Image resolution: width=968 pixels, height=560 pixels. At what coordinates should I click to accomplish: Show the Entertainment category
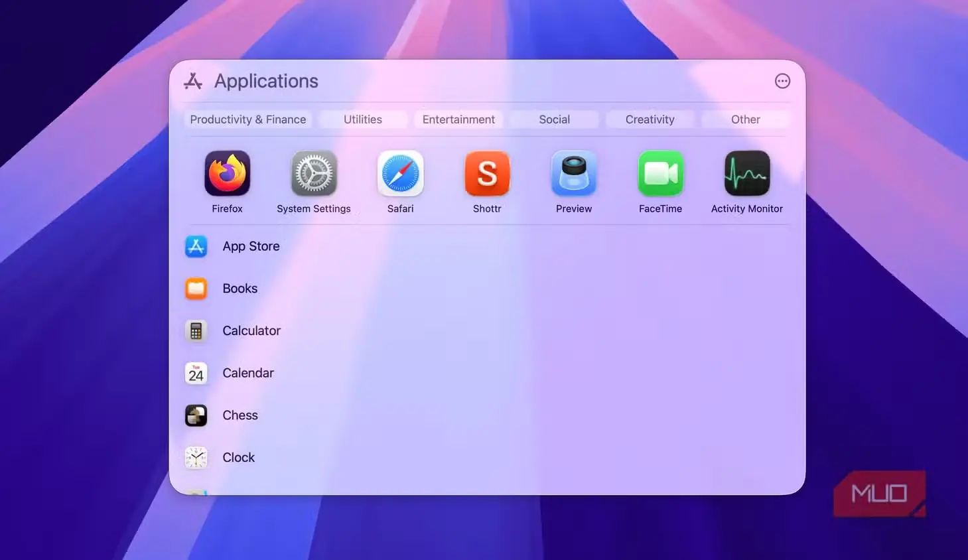458,119
